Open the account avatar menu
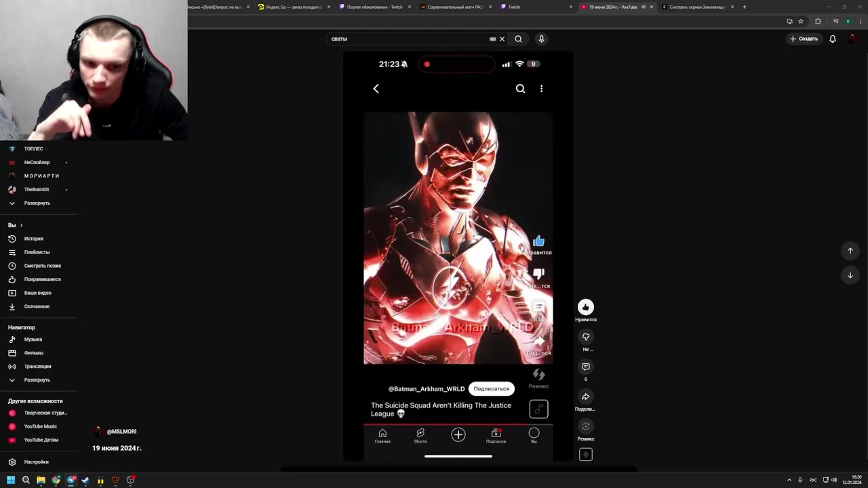The height and width of the screenshot is (488, 868). point(852,39)
